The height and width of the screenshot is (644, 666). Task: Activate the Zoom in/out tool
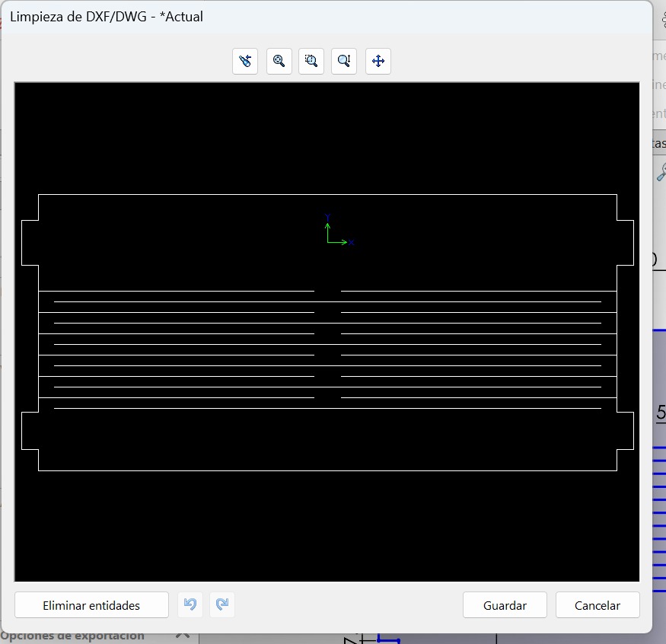point(343,61)
